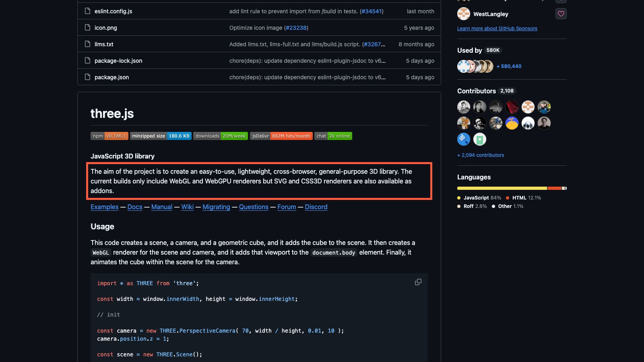The height and width of the screenshot is (362, 644).
Task: Open the icon.png file
Action: tap(106, 28)
